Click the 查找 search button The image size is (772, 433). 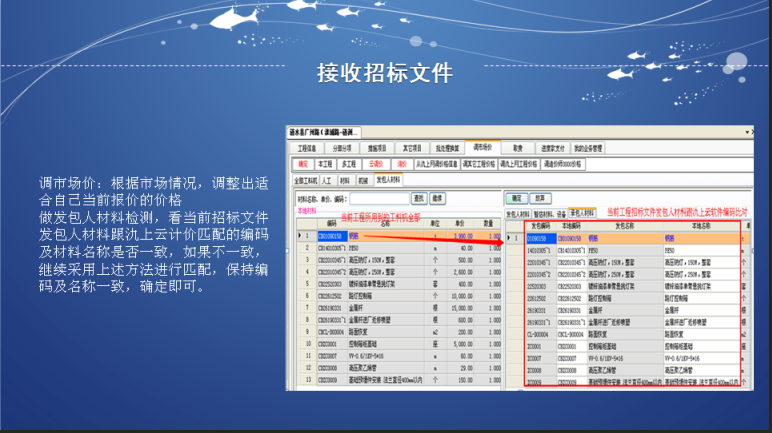coord(419,199)
